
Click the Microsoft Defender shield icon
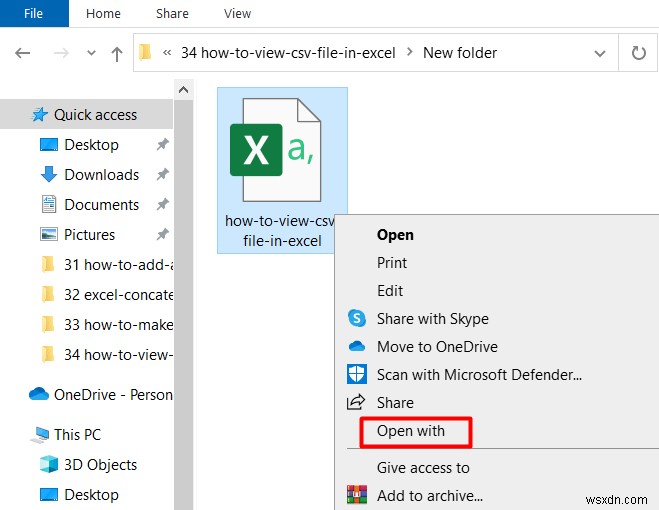[x=357, y=374]
